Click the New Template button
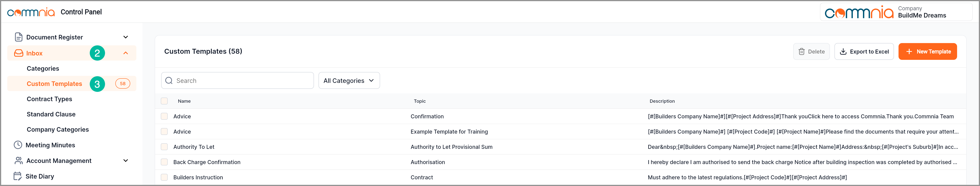This screenshot has width=980, height=186. (927, 52)
